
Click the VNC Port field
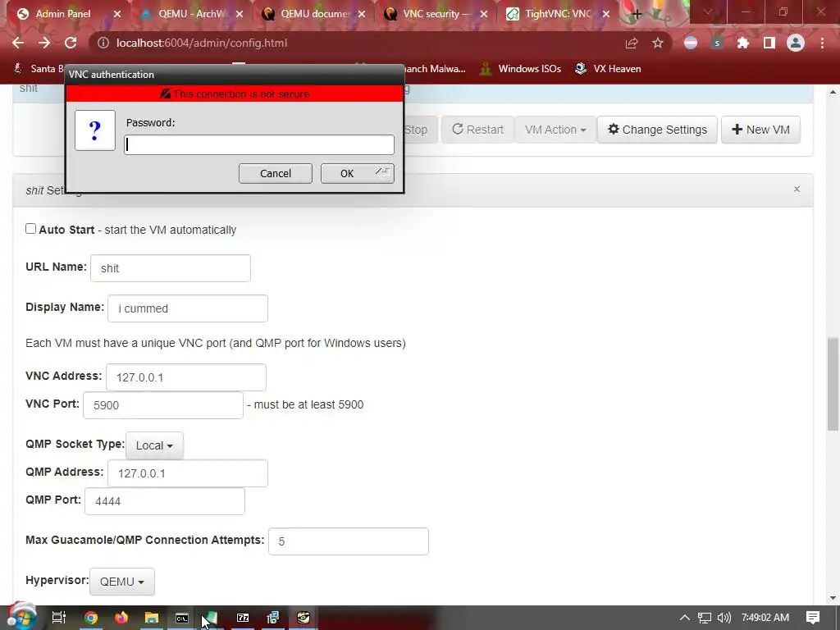163,405
